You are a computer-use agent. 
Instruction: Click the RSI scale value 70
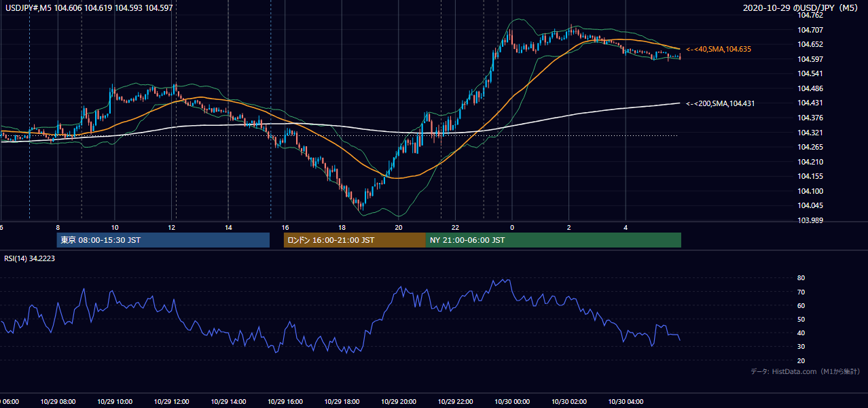coord(801,292)
